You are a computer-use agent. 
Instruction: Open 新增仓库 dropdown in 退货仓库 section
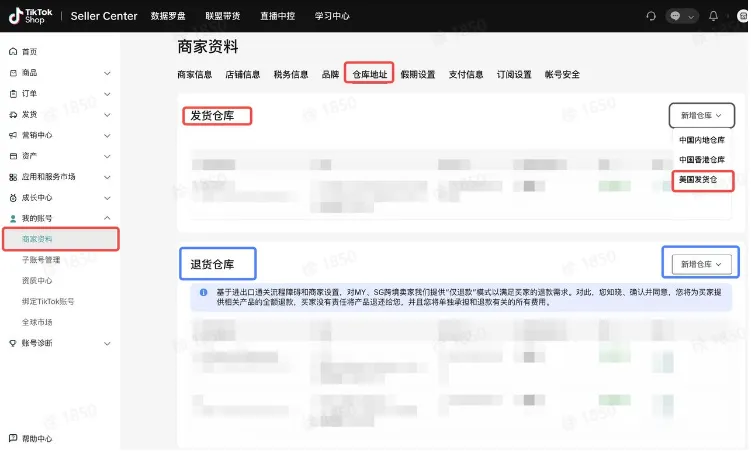702,264
